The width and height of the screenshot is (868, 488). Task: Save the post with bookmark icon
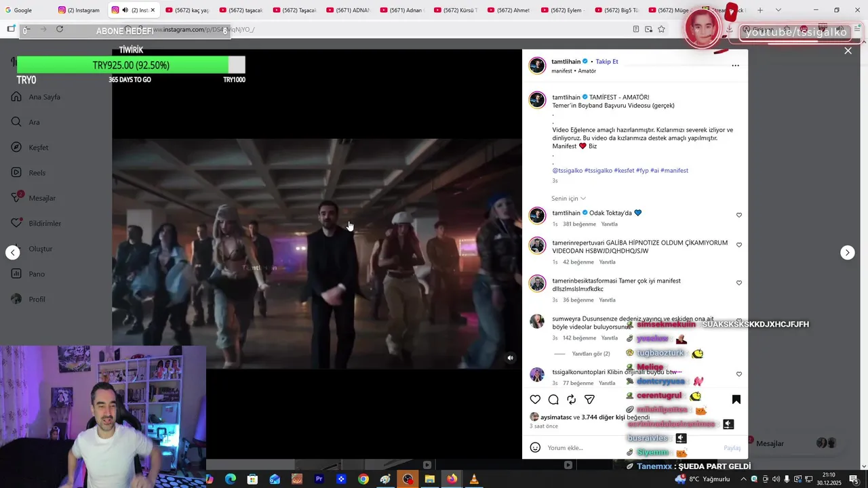click(x=736, y=399)
